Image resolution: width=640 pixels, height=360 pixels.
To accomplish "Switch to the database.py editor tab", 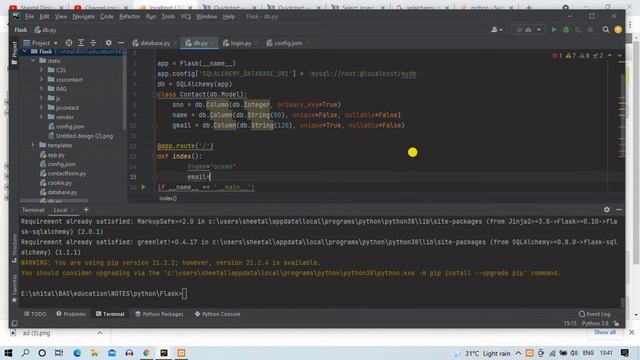I will coord(154,43).
